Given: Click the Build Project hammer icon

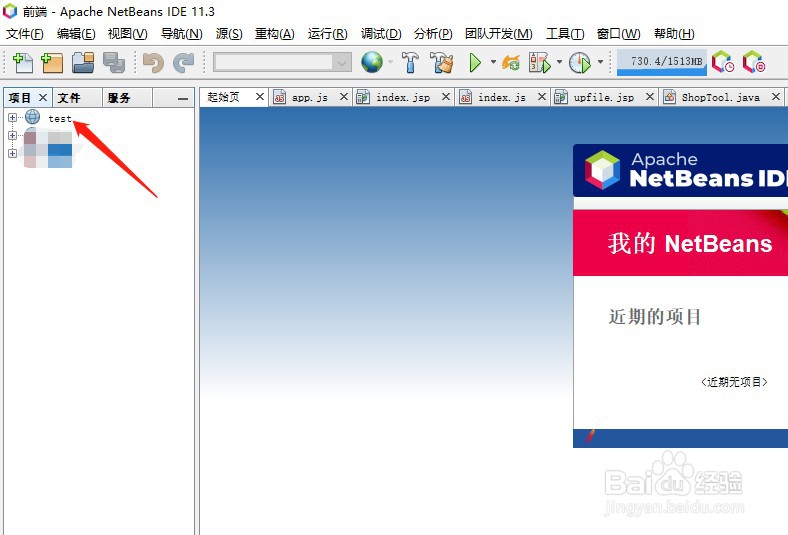Looking at the screenshot, I should [x=410, y=63].
